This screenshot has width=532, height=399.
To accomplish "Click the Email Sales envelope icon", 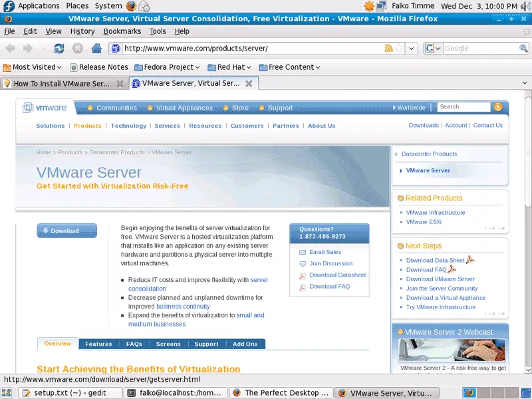I will click(x=303, y=253).
